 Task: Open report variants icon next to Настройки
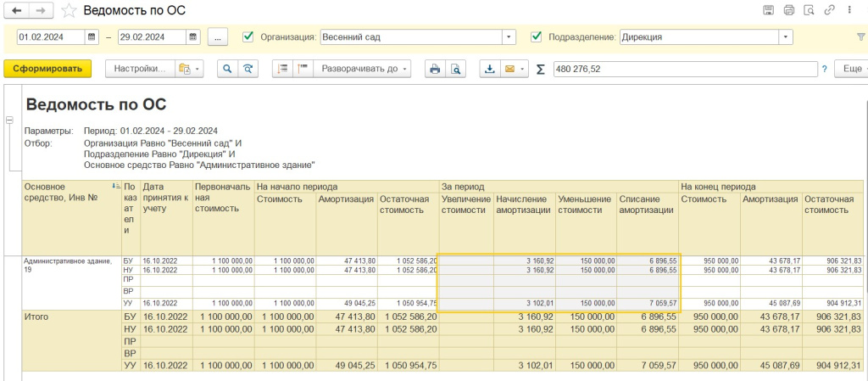coord(189,69)
